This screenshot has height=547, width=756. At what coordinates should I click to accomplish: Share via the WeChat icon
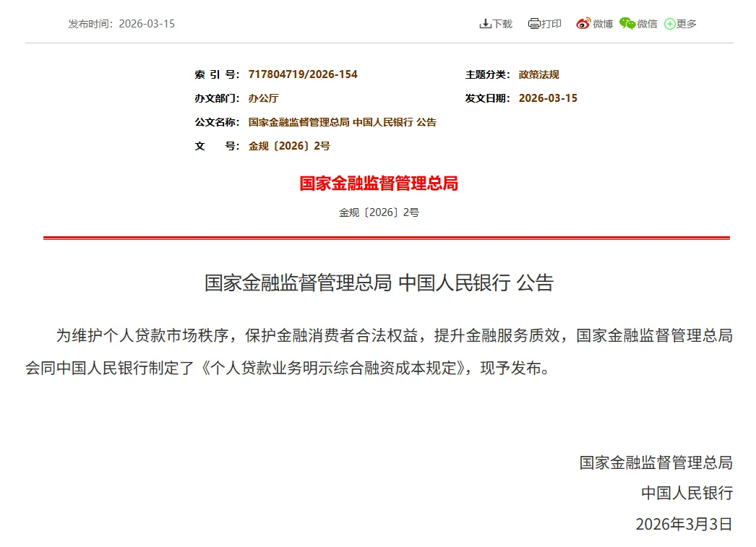(x=627, y=23)
